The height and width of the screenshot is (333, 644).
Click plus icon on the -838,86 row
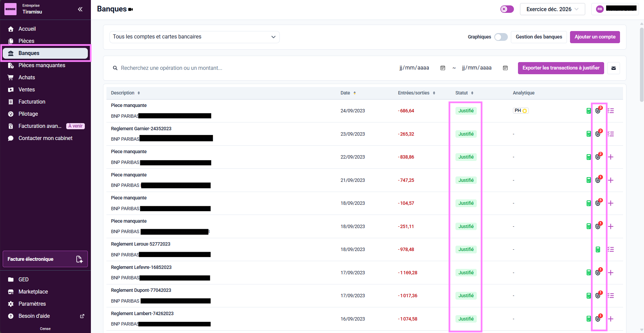click(611, 157)
